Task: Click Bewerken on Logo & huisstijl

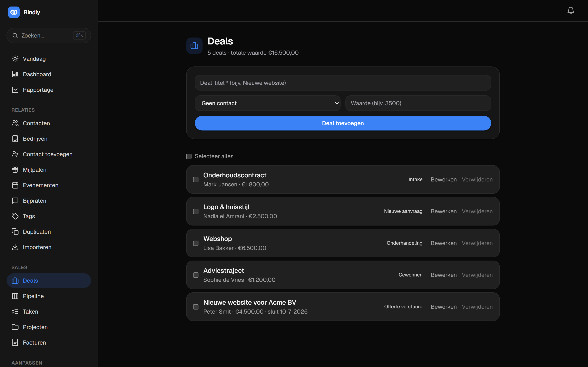Action: tap(443, 211)
